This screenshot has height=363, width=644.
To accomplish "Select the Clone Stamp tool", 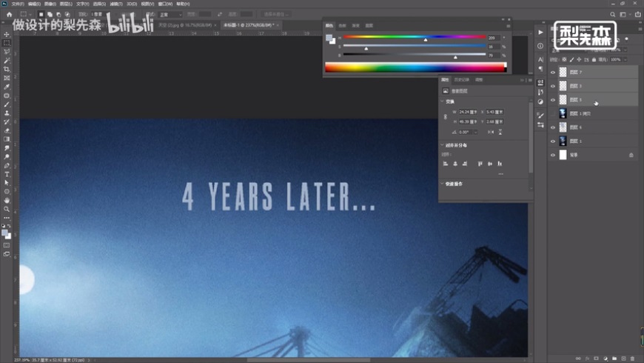I will [x=7, y=113].
